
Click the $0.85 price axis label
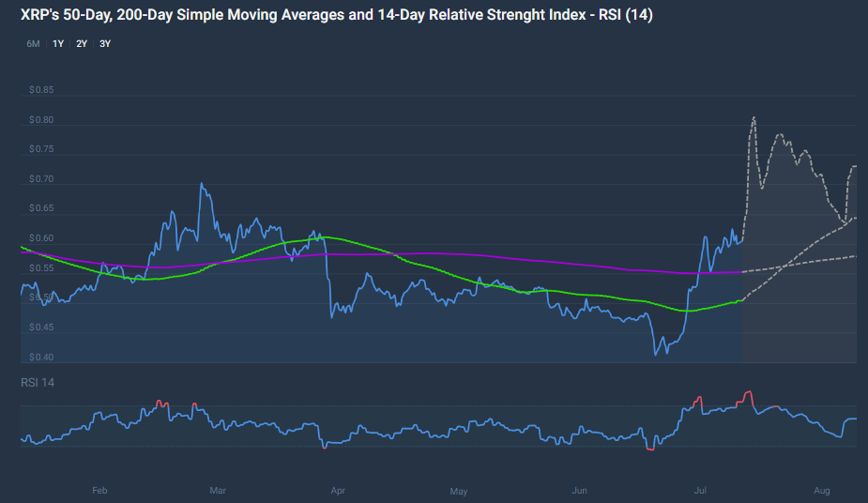tap(41, 90)
